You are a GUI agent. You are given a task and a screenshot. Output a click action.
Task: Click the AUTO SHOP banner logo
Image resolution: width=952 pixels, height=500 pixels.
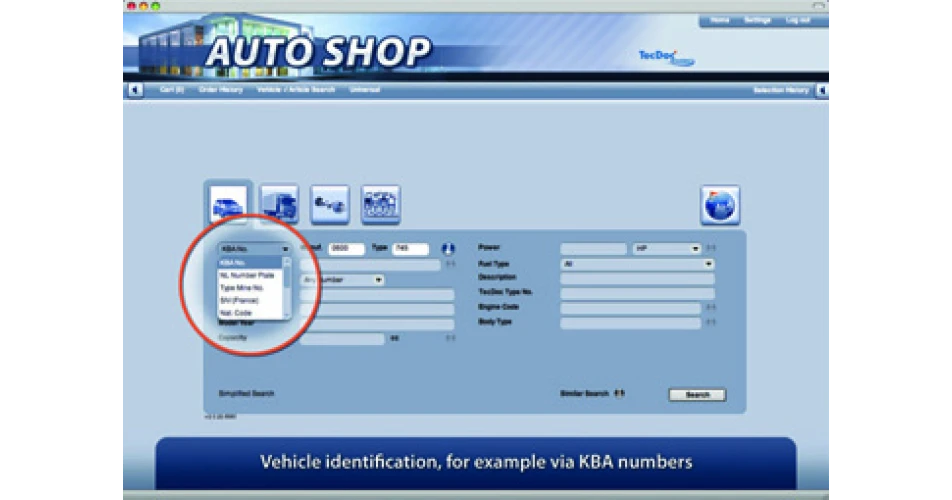(x=318, y=52)
